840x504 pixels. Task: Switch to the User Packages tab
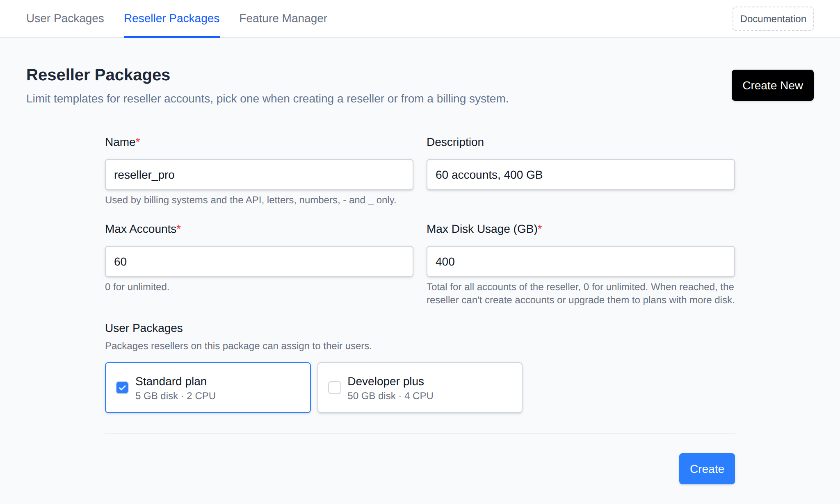(x=65, y=18)
